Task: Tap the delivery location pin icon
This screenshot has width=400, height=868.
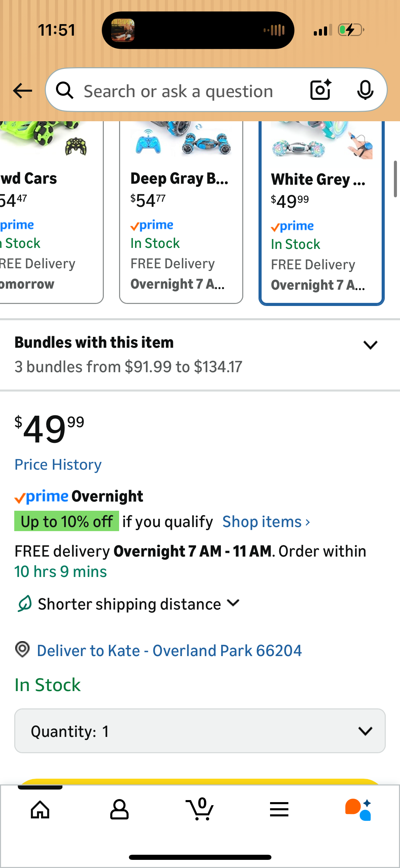Action: tap(22, 649)
